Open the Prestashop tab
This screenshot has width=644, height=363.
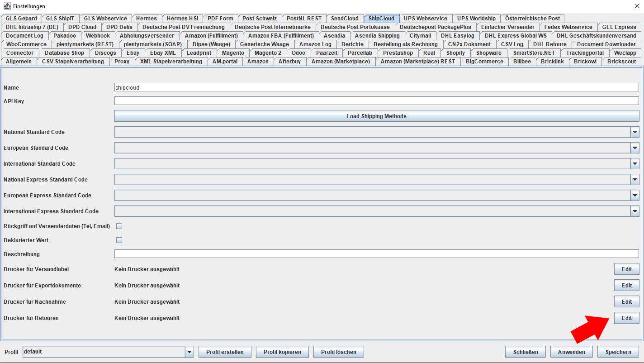[398, 53]
